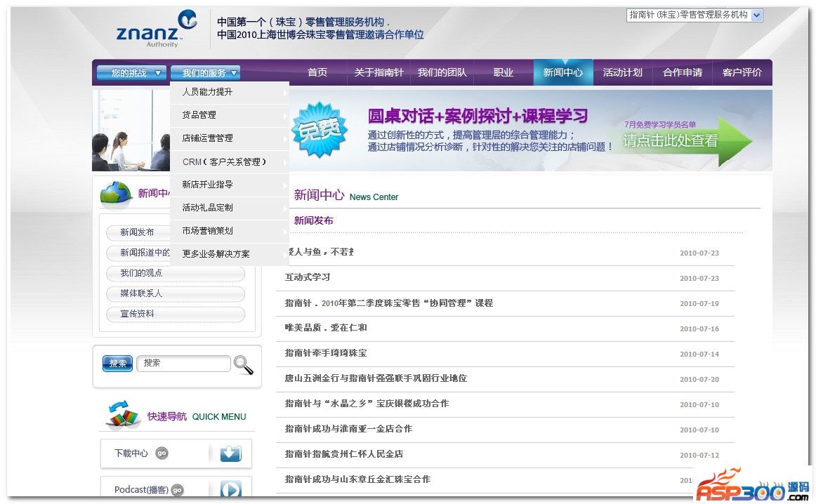Image resolution: width=816 pixels, height=504 pixels.
Task: Click the znanz Authority logo
Action: [156, 29]
